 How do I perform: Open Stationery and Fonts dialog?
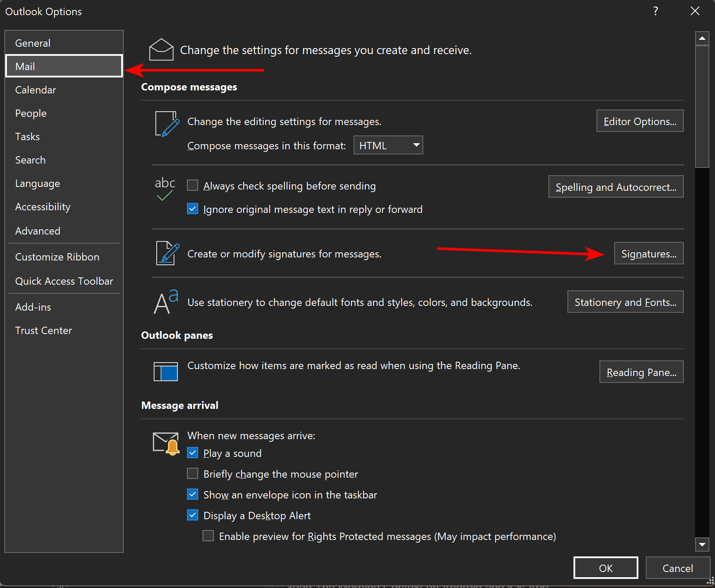coord(625,302)
